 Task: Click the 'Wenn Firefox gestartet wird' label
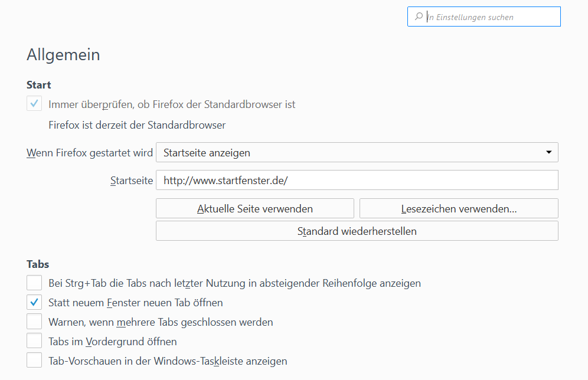point(90,153)
